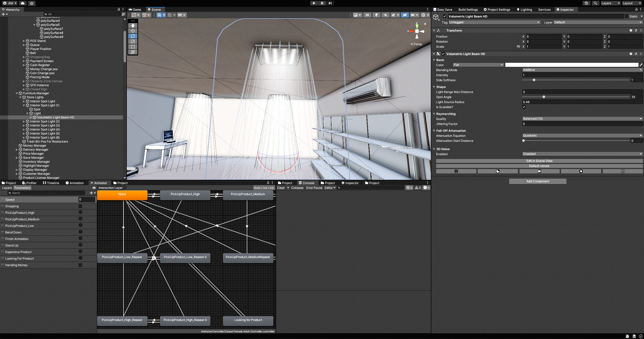Toggle Scene audio mute icon

[x=385, y=15]
